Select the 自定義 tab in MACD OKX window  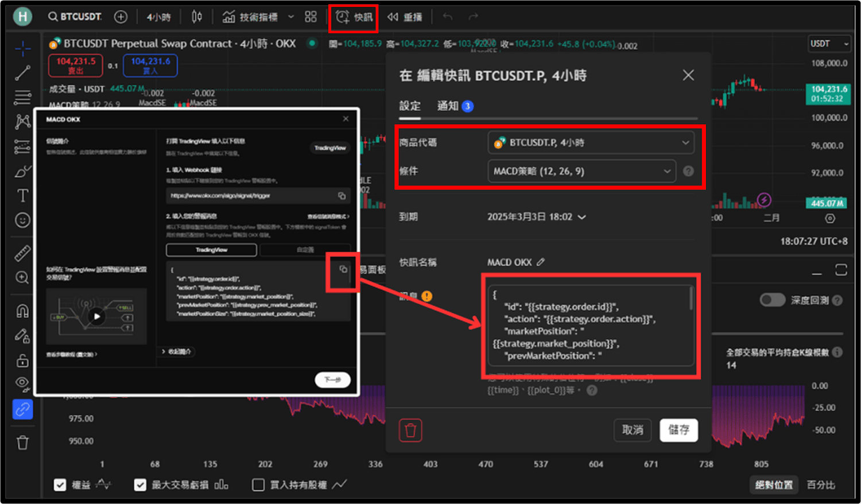click(305, 250)
